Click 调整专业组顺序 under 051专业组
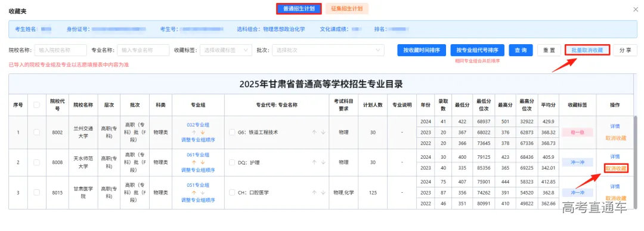The image size is (644, 231). coord(198,200)
